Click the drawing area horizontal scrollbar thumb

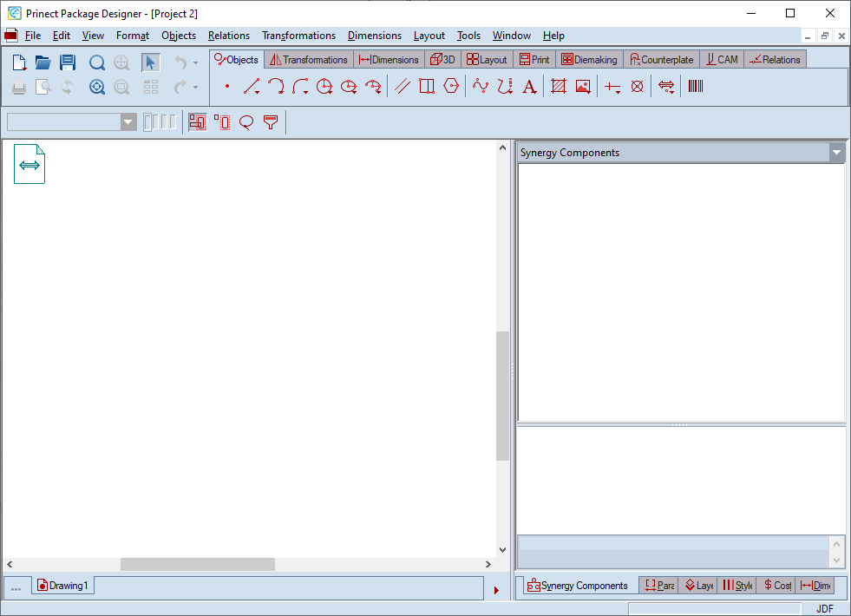[x=198, y=565]
